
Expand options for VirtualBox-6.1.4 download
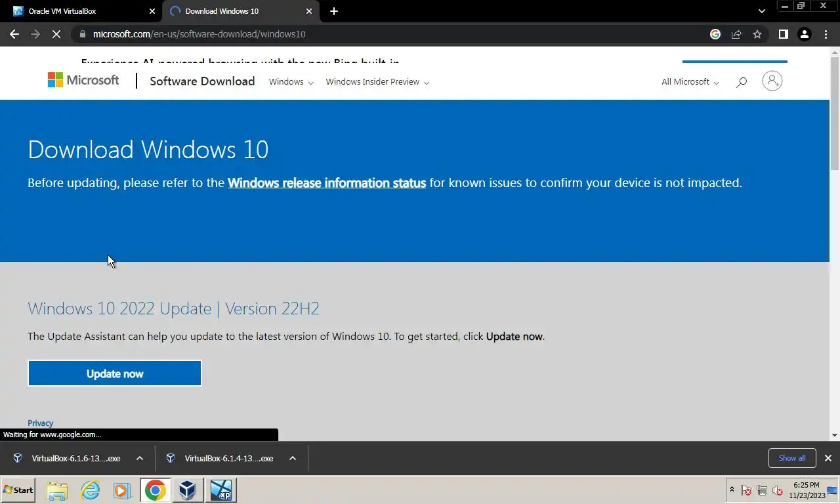(293, 458)
